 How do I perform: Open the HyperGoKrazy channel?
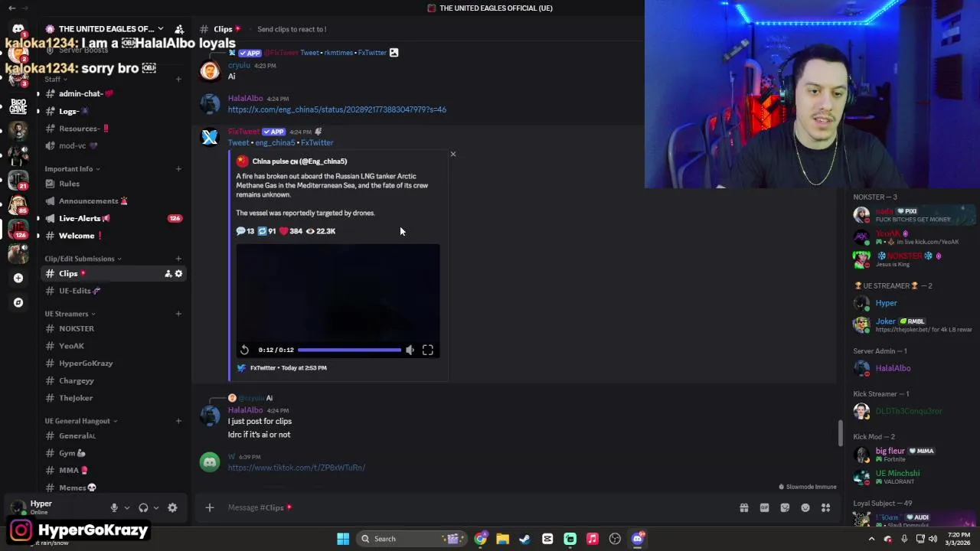click(113, 364)
